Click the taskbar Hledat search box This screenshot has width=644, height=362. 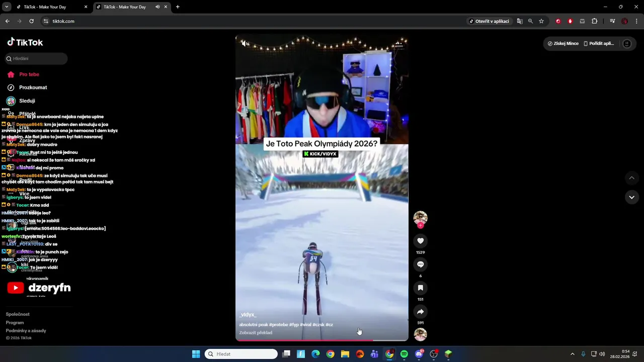point(242,354)
